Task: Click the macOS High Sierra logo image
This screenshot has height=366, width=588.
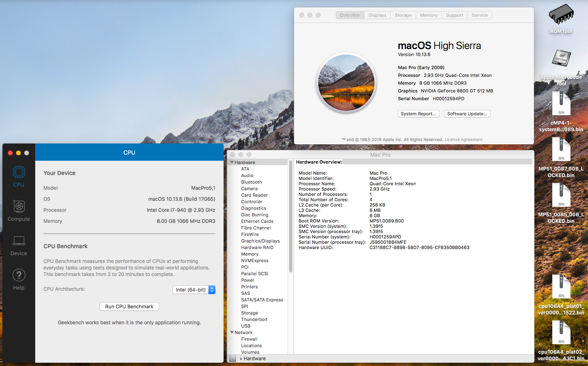Action: pyautogui.click(x=346, y=83)
